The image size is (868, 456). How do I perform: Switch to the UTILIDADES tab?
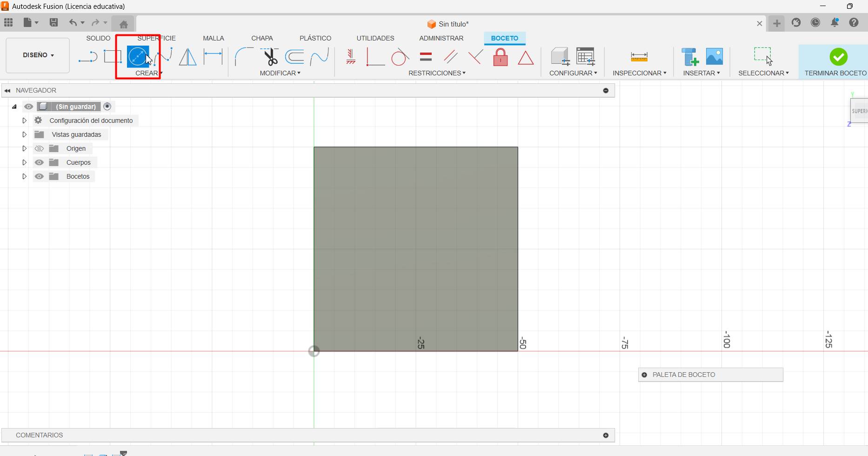point(375,38)
